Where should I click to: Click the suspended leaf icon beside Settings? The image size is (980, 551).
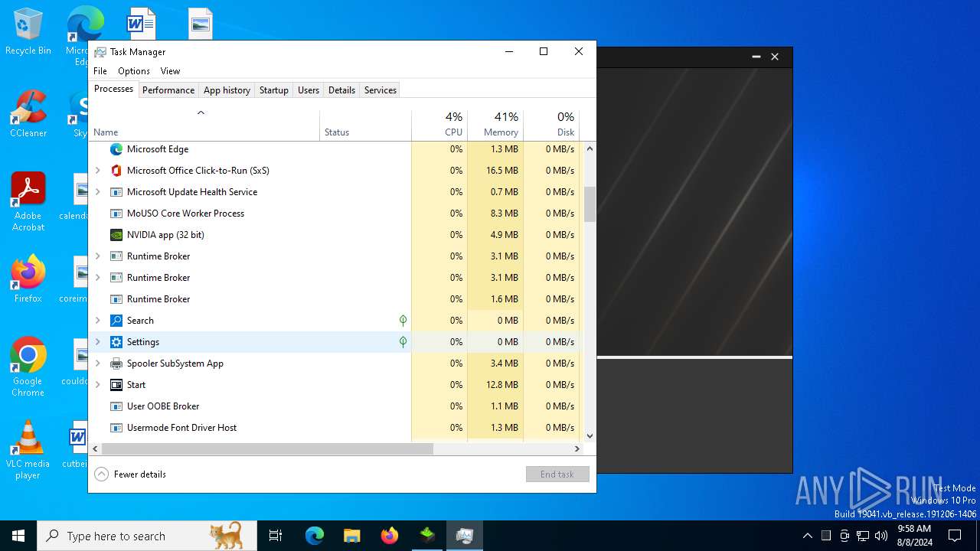403,342
